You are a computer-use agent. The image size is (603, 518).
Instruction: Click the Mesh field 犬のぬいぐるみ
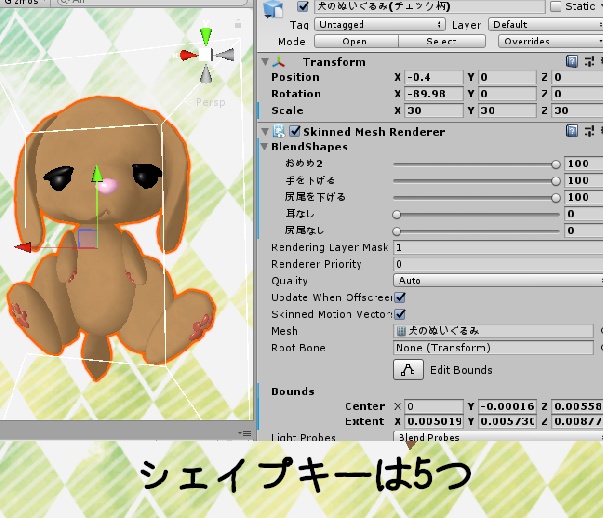point(493,331)
